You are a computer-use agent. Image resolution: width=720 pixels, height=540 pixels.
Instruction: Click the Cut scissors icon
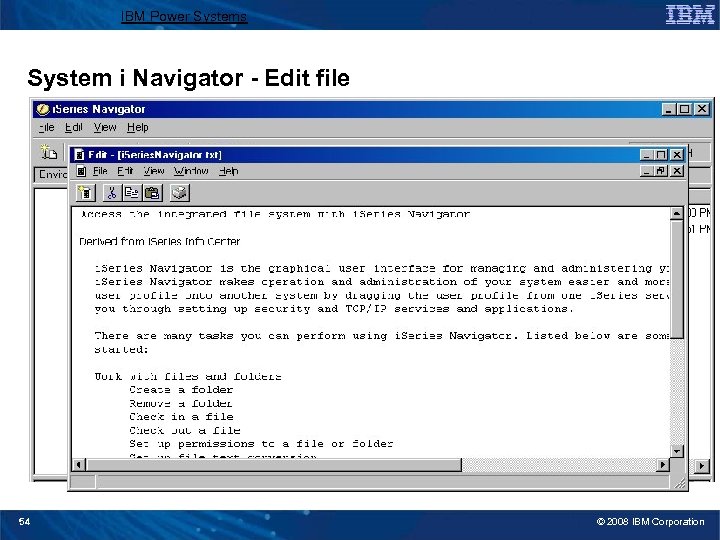click(x=112, y=193)
